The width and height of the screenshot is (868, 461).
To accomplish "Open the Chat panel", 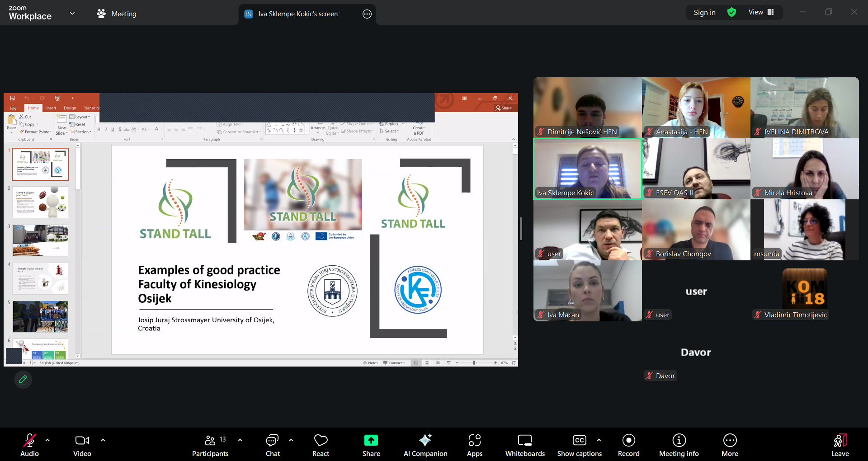I will (x=273, y=445).
